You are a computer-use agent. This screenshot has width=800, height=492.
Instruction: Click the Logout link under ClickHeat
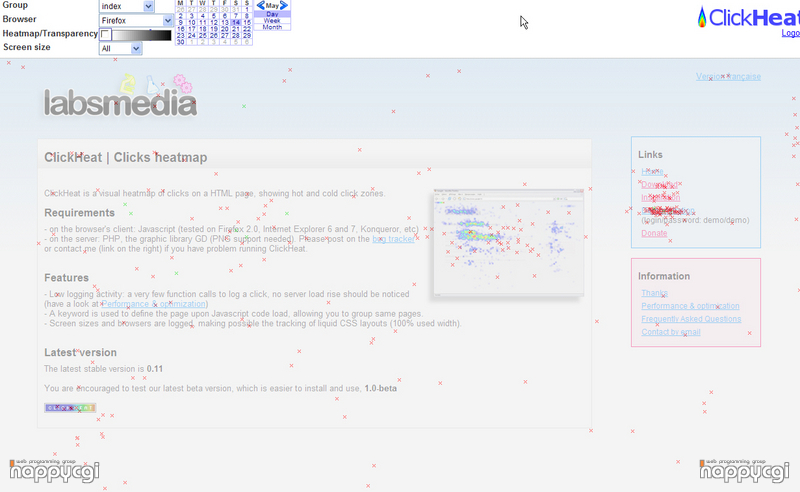791,33
